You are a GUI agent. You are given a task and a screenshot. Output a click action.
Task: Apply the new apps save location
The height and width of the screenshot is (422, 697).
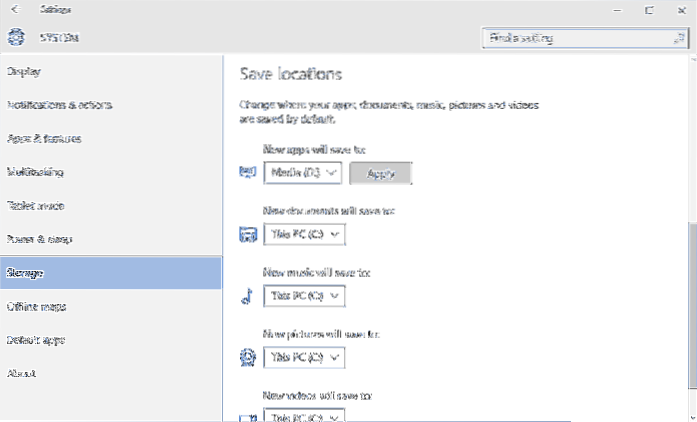pyautogui.click(x=381, y=173)
